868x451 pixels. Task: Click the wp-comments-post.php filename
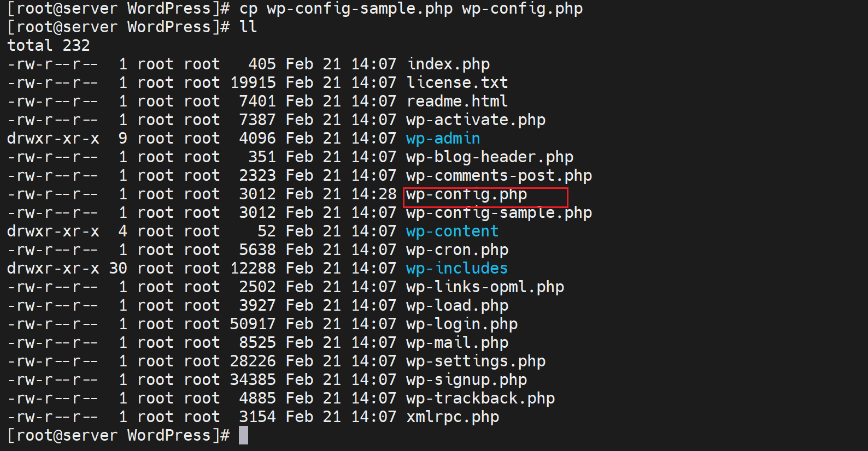498,176
